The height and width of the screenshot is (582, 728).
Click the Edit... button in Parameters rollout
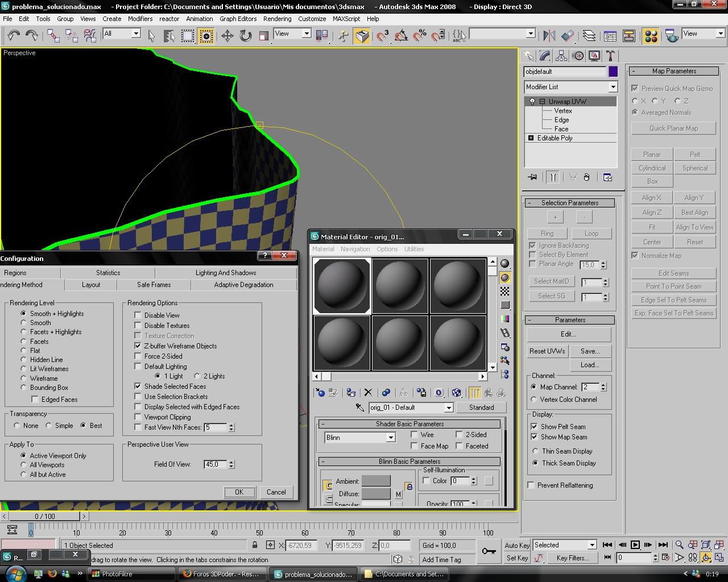(x=568, y=334)
